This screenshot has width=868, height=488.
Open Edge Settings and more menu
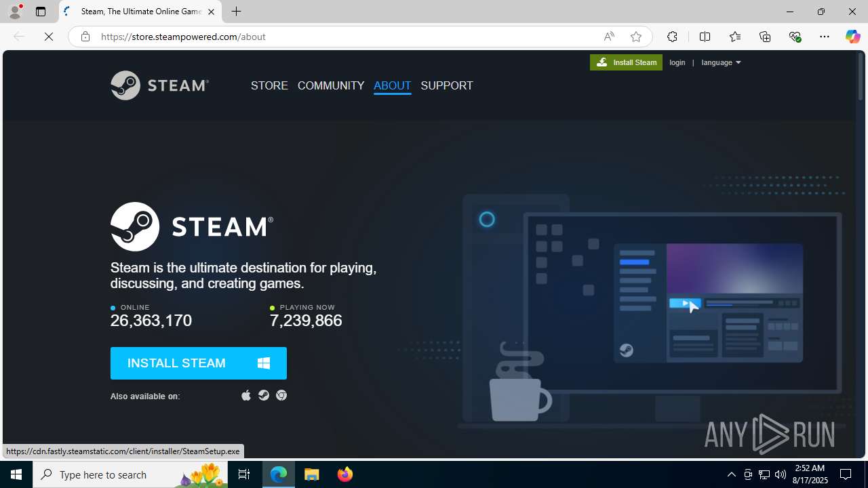[x=825, y=37]
